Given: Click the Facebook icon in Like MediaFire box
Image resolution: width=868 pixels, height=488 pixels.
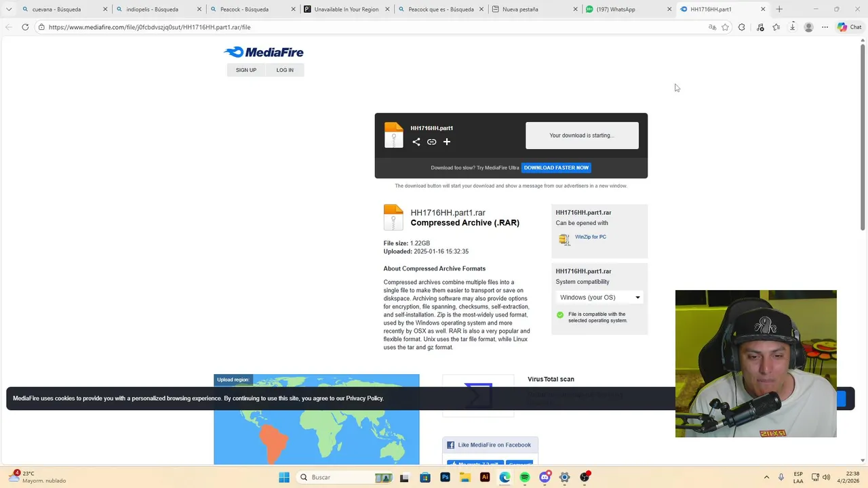Looking at the screenshot, I should click(451, 445).
